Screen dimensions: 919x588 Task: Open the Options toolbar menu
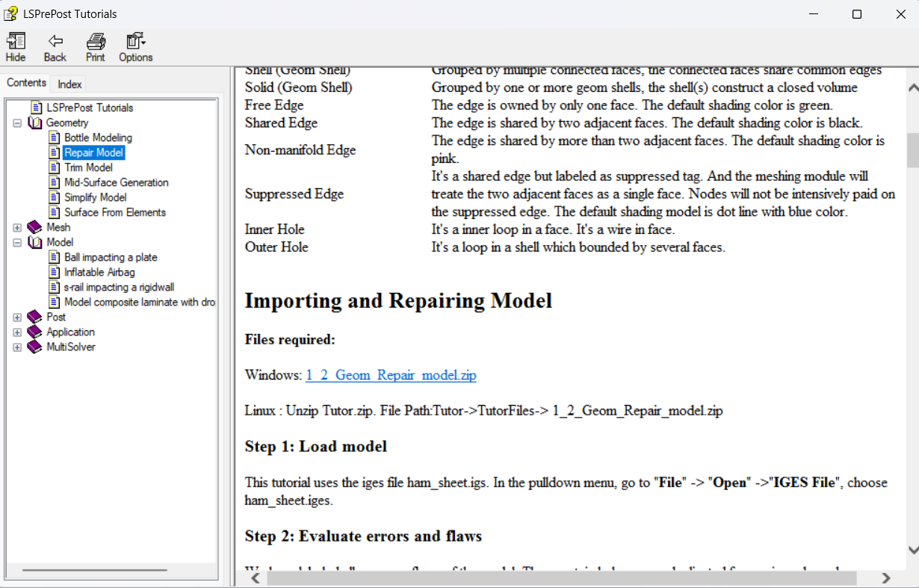135,46
